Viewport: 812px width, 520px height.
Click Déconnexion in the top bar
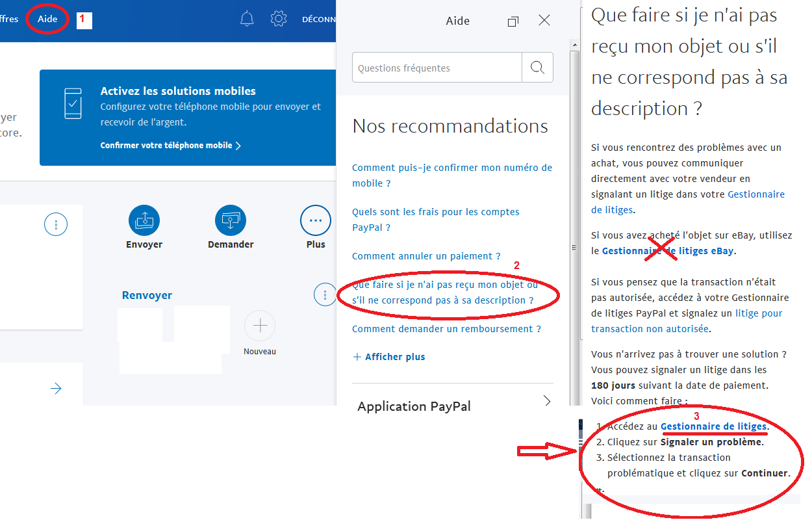[320, 19]
